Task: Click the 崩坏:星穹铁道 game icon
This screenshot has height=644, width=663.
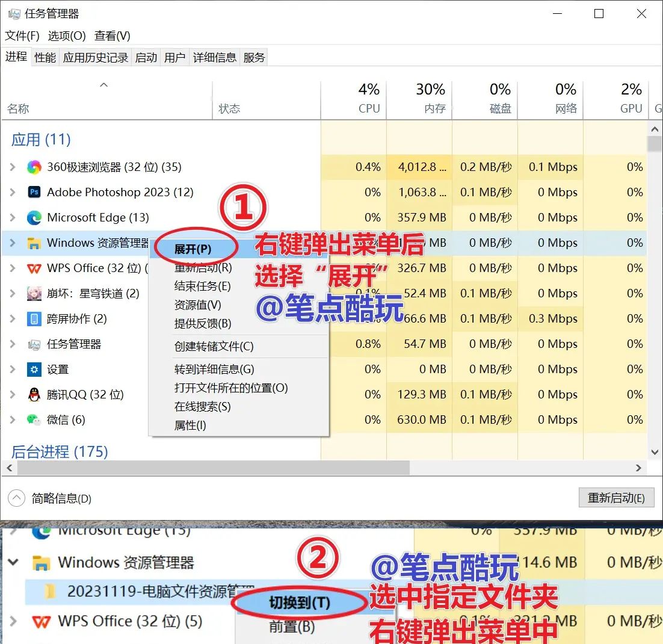Action: click(34, 294)
